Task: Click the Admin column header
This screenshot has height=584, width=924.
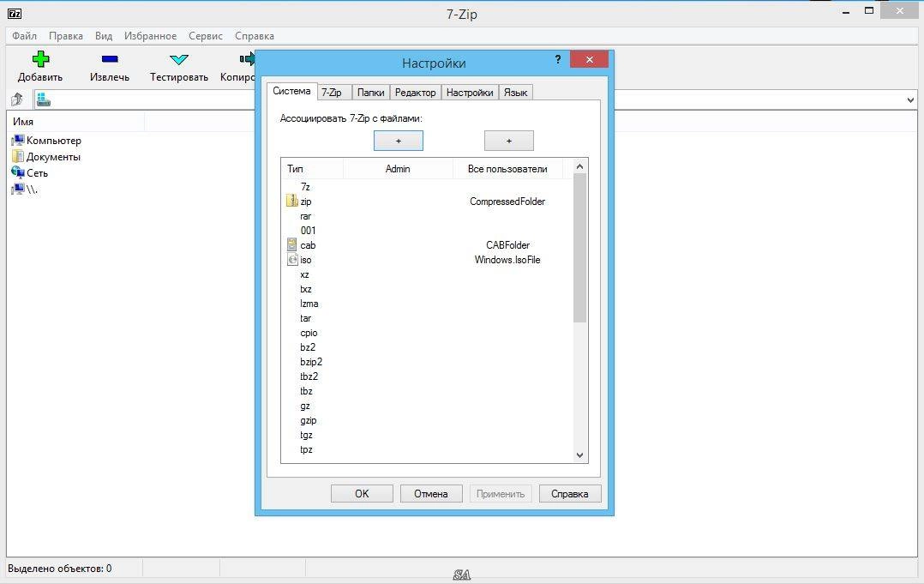Action: coord(398,169)
